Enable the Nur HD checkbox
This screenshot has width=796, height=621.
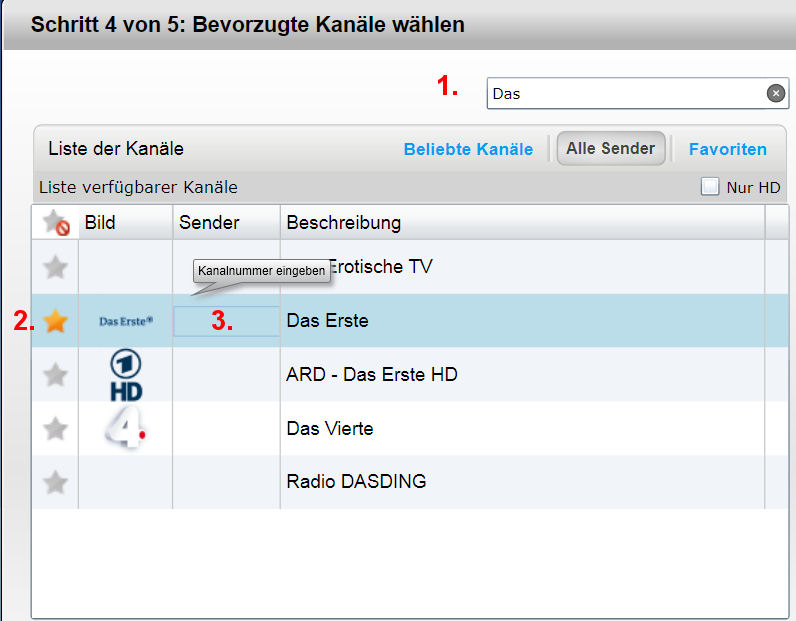pos(710,187)
